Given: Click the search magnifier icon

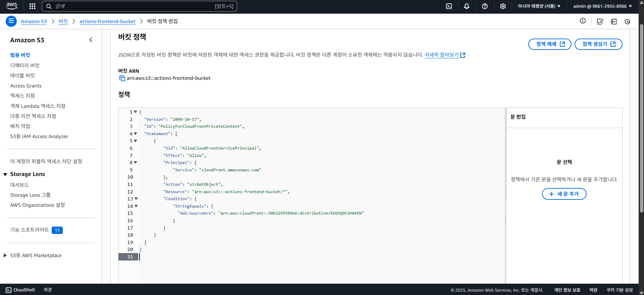Looking at the screenshot, I should pyautogui.click(x=49, y=6).
